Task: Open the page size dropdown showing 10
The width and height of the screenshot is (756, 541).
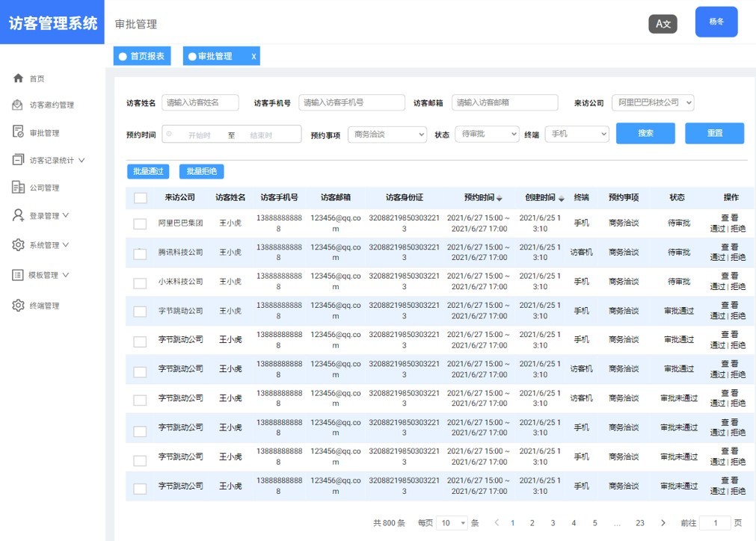Action: [x=452, y=523]
